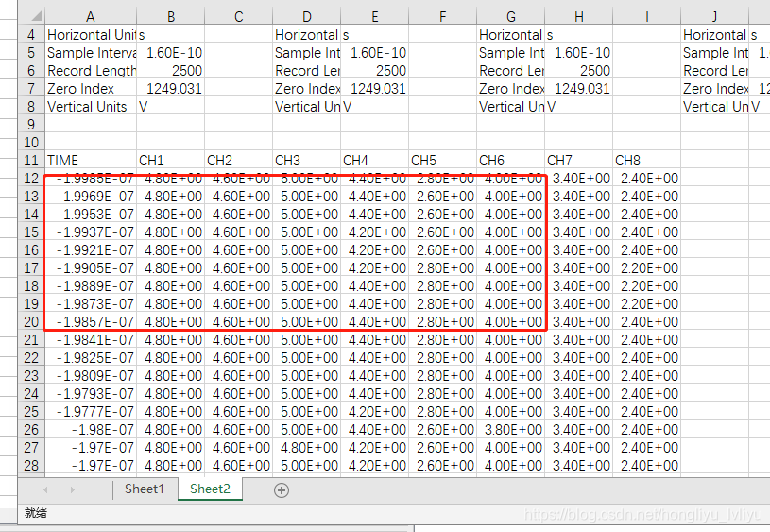770x532 pixels.
Task: Click the Horizontal Units cell in column A
Action: click(91, 35)
